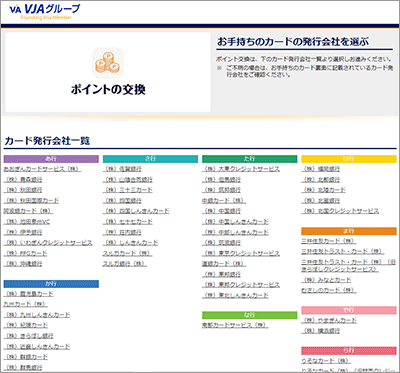The height and width of the screenshot is (373, 400).
Task: Select スルガカード（株） link
Action: point(128,253)
